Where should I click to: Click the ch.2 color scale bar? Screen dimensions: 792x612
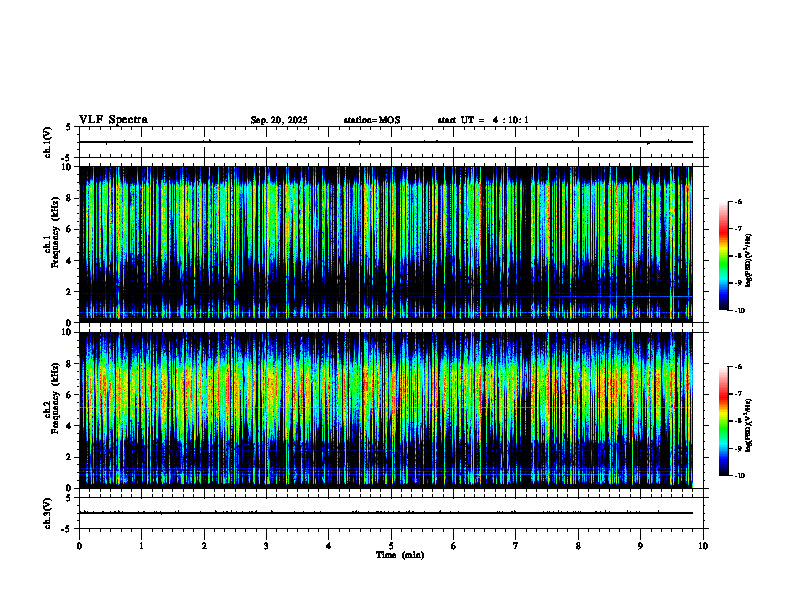723,421
